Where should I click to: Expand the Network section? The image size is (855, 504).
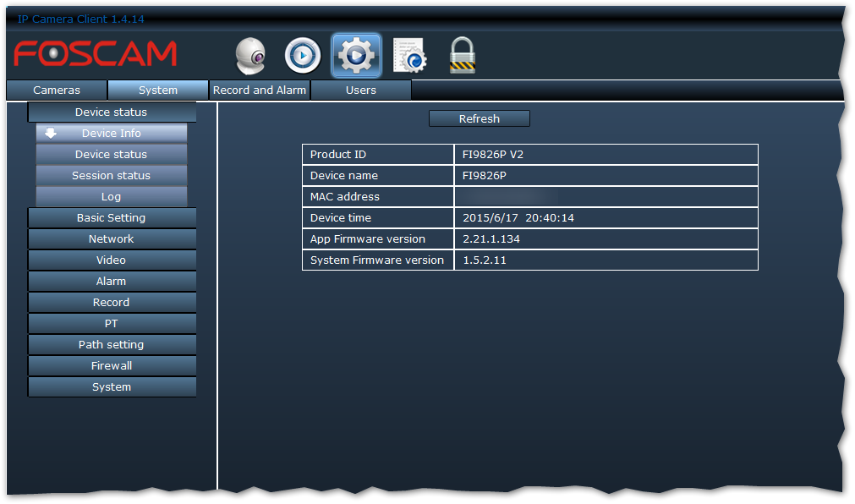(x=112, y=239)
